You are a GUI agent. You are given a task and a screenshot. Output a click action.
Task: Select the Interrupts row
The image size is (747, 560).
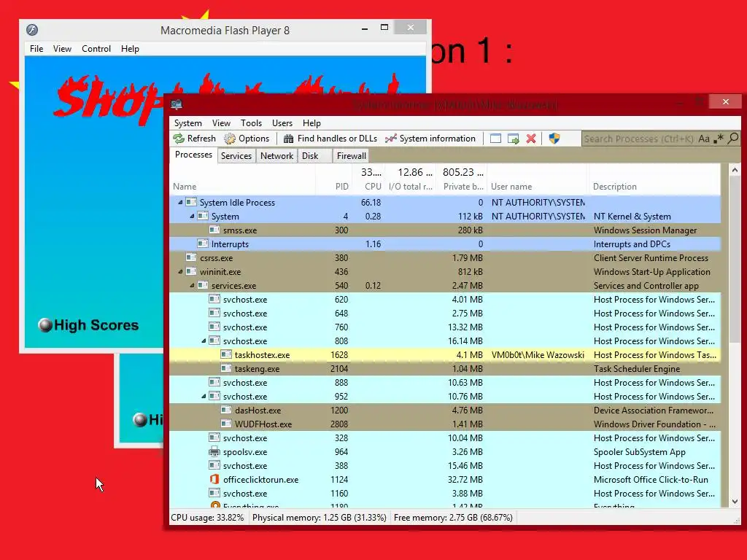click(445, 244)
